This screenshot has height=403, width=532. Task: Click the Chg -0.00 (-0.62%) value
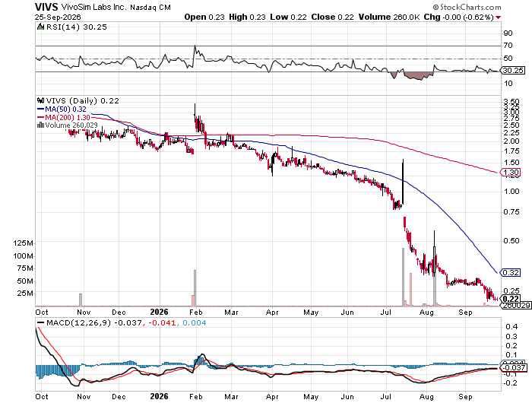459,17
